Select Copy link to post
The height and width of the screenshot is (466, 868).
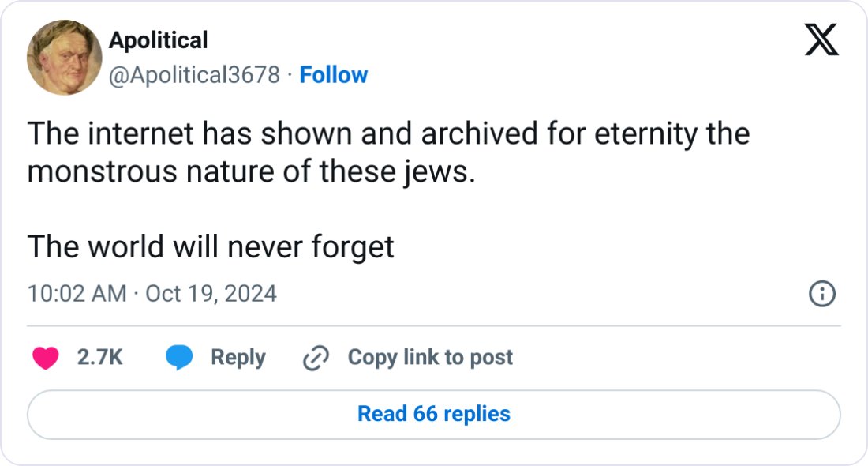pos(430,357)
